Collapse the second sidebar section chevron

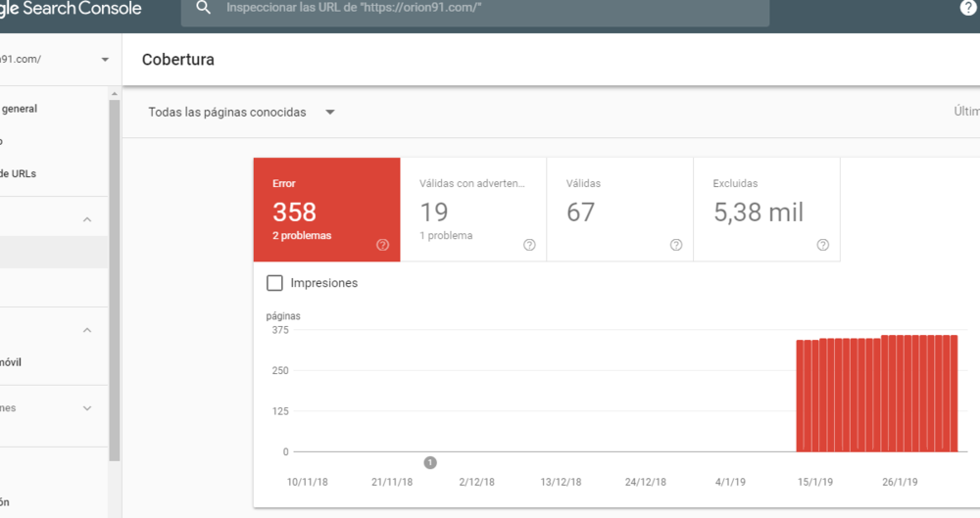[87, 330]
